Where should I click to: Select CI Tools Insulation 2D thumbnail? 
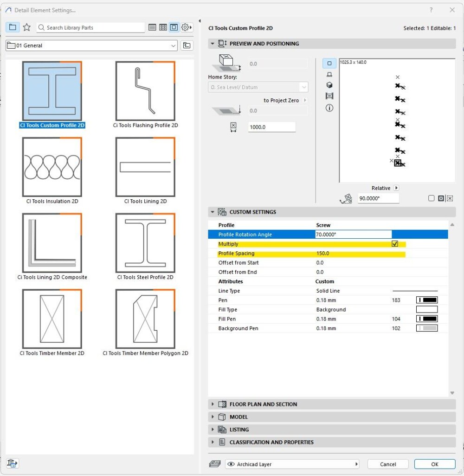(52, 167)
